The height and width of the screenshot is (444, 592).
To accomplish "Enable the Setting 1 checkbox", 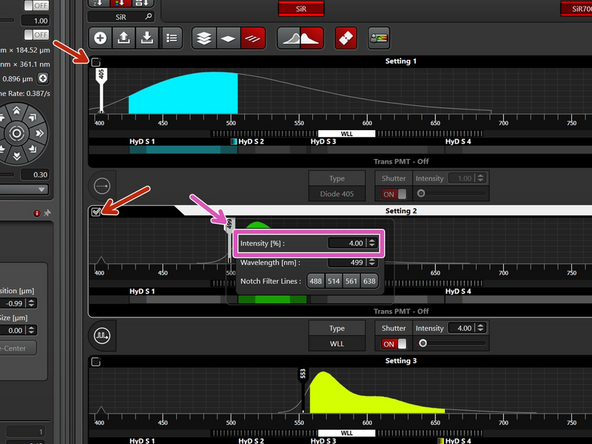I will click(96, 62).
